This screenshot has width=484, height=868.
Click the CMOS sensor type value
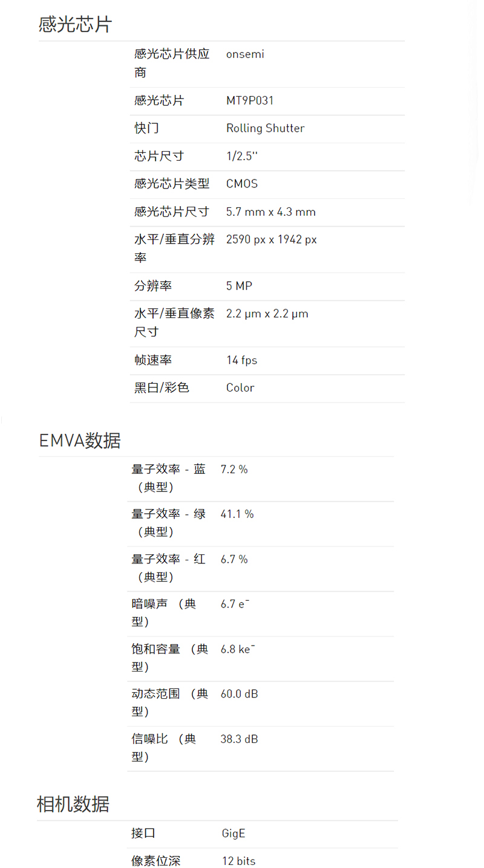pyautogui.click(x=242, y=184)
